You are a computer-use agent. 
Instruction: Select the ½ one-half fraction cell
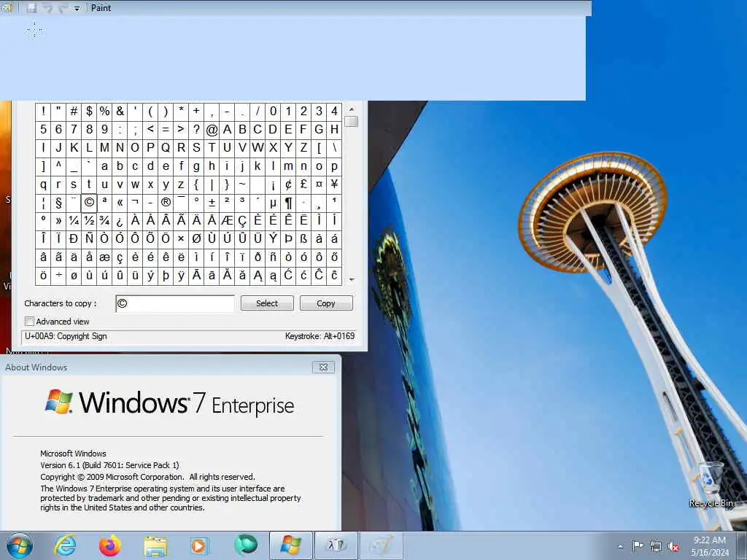click(x=89, y=220)
